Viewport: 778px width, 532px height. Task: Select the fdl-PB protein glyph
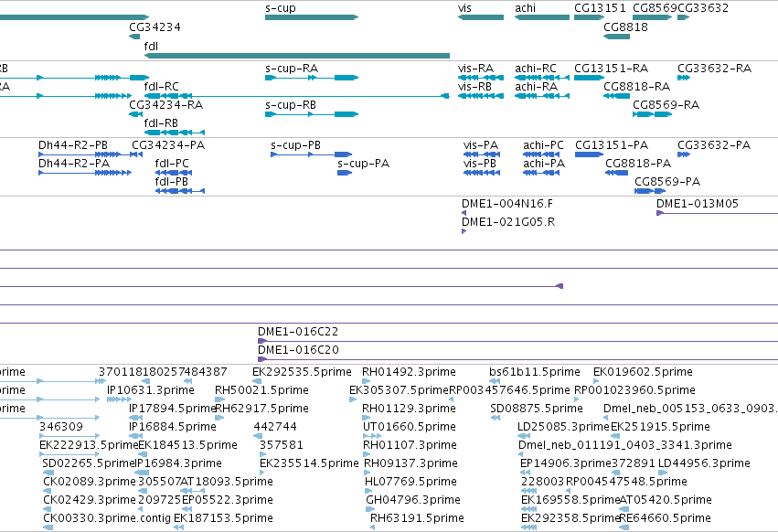tap(179, 191)
